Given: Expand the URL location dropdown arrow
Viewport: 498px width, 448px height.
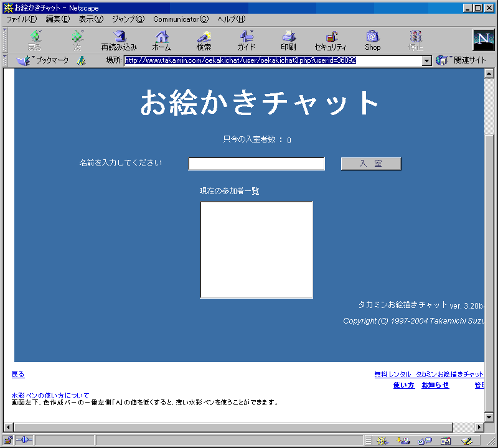Looking at the screenshot, I should pyautogui.click(x=427, y=60).
